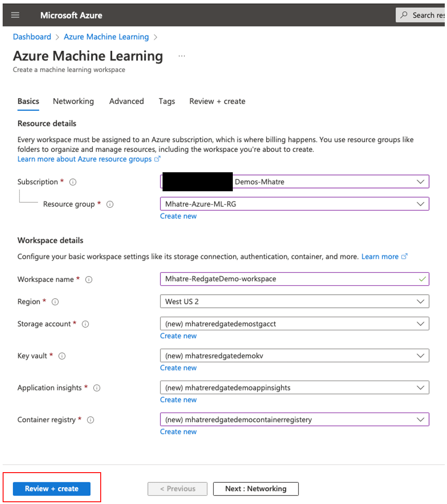Open the Storage account dropdown

[295, 323]
